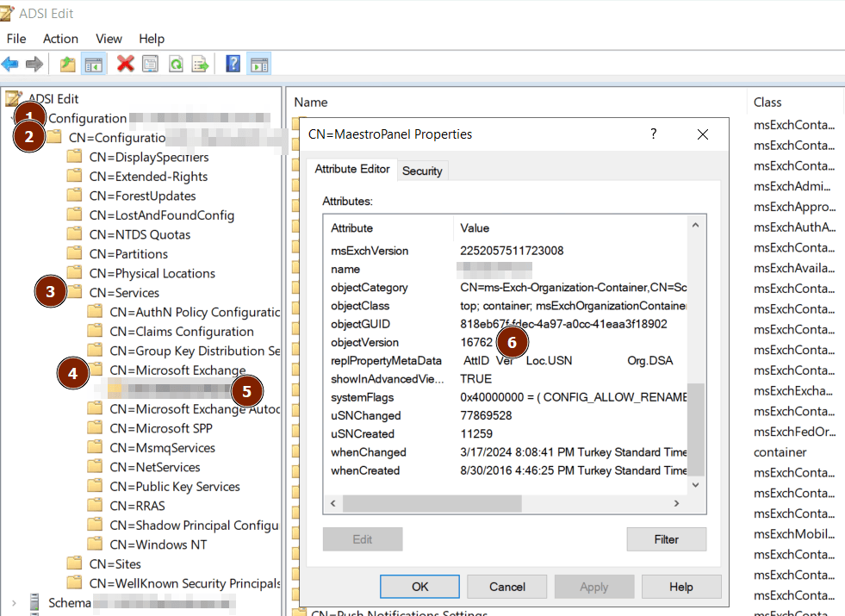Select CN=Microsoft Exchange tree folder
The image size is (845, 616).
click(x=177, y=370)
